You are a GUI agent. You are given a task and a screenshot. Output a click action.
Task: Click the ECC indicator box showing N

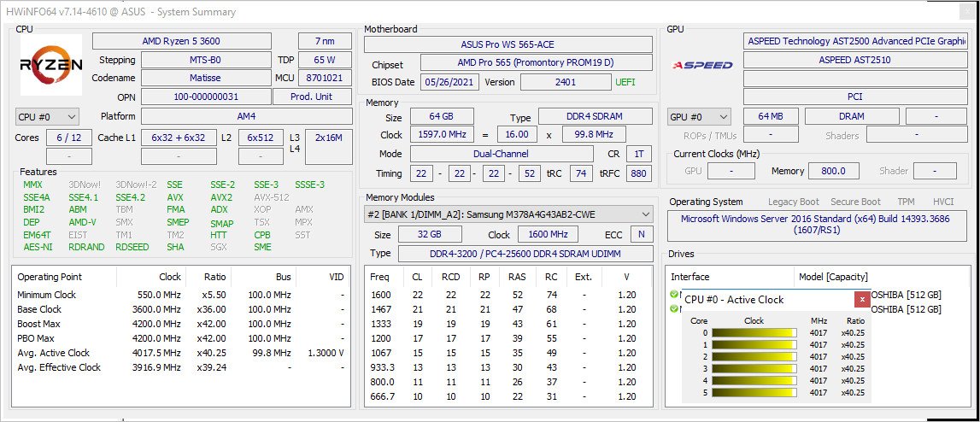[640, 234]
